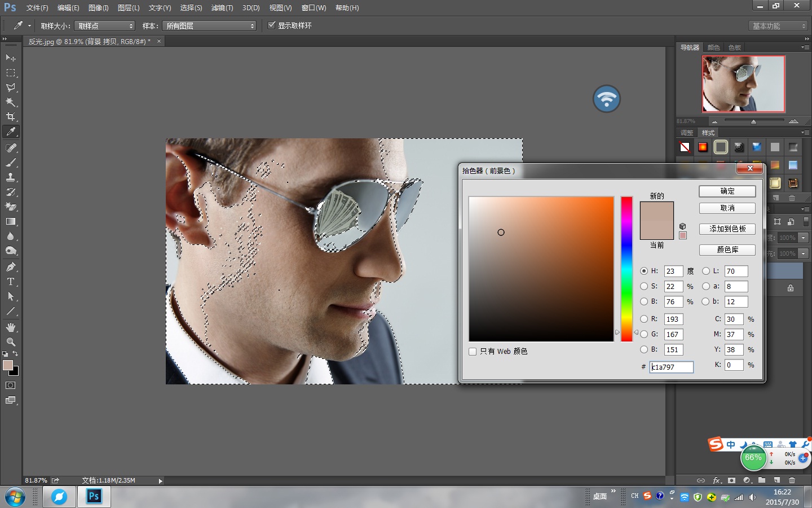This screenshot has height=508, width=812.
Task: Click the 添加到色板 button
Action: pos(727,229)
